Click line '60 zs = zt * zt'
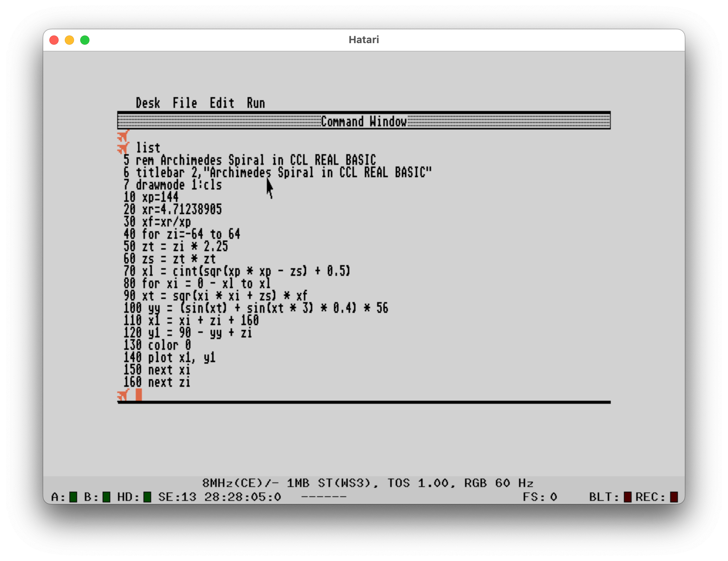 click(x=169, y=259)
